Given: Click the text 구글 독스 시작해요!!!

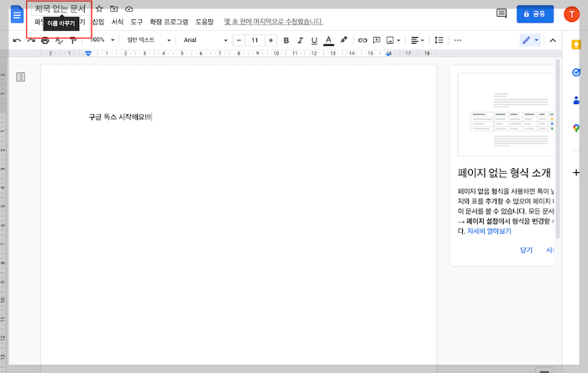Looking at the screenshot, I should [120, 118].
